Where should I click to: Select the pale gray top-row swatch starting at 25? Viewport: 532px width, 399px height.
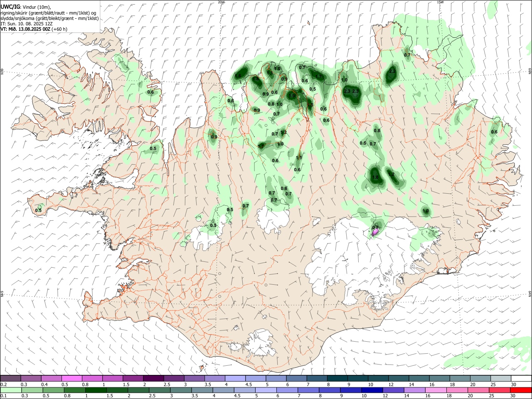pyautogui.click(x=501, y=378)
